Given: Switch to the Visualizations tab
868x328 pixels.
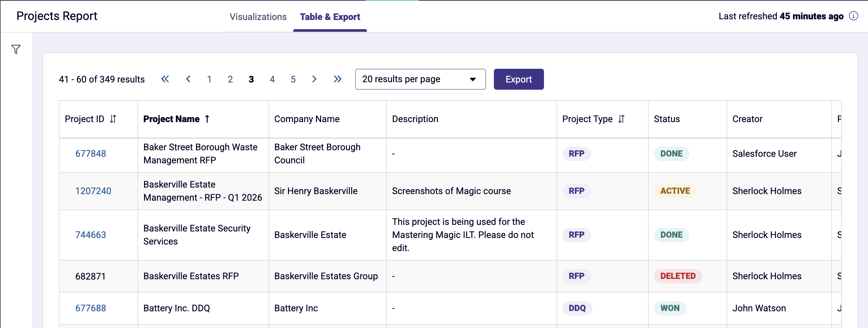Looking at the screenshot, I should pyautogui.click(x=258, y=16).
